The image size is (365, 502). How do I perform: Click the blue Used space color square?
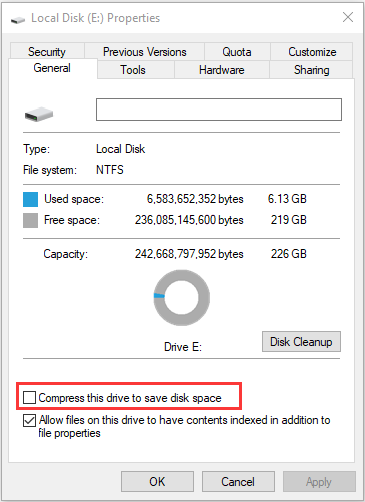(30, 199)
